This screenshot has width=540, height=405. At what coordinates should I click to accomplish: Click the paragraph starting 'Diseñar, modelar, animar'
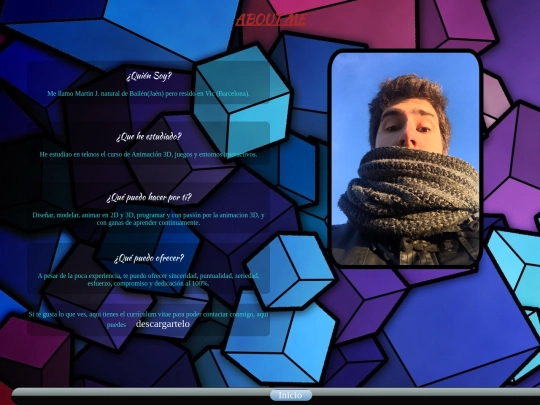pos(148,219)
